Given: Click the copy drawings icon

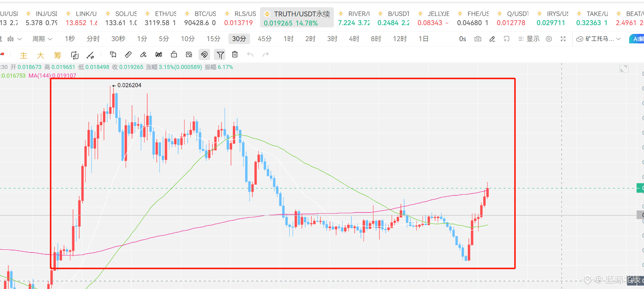Looking at the screenshot, I should pos(113,54).
